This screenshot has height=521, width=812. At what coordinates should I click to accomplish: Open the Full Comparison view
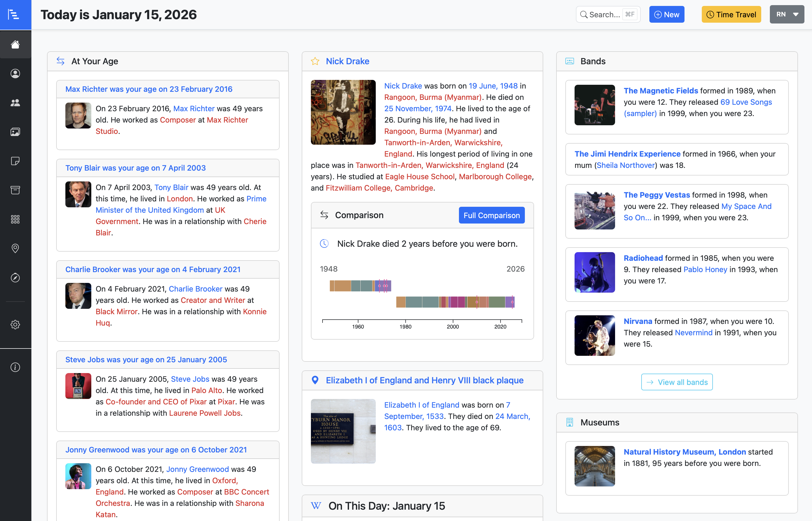tap(491, 215)
